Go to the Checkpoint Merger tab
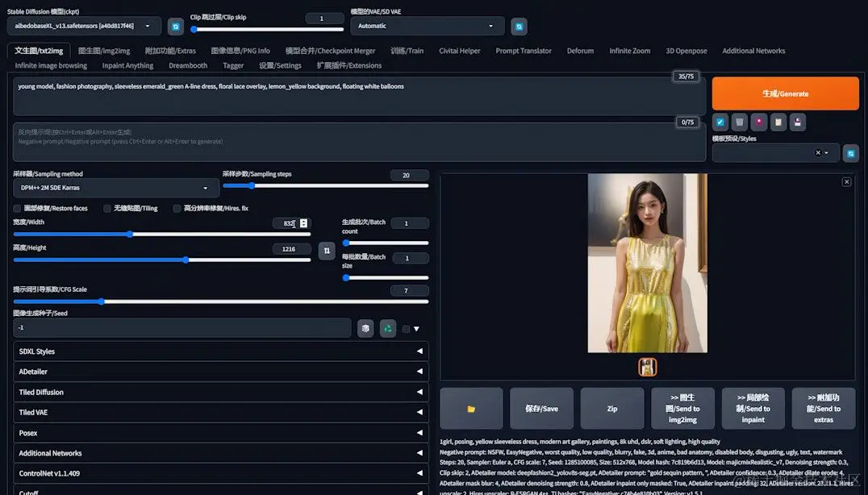This screenshot has width=868, height=495. coord(331,51)
